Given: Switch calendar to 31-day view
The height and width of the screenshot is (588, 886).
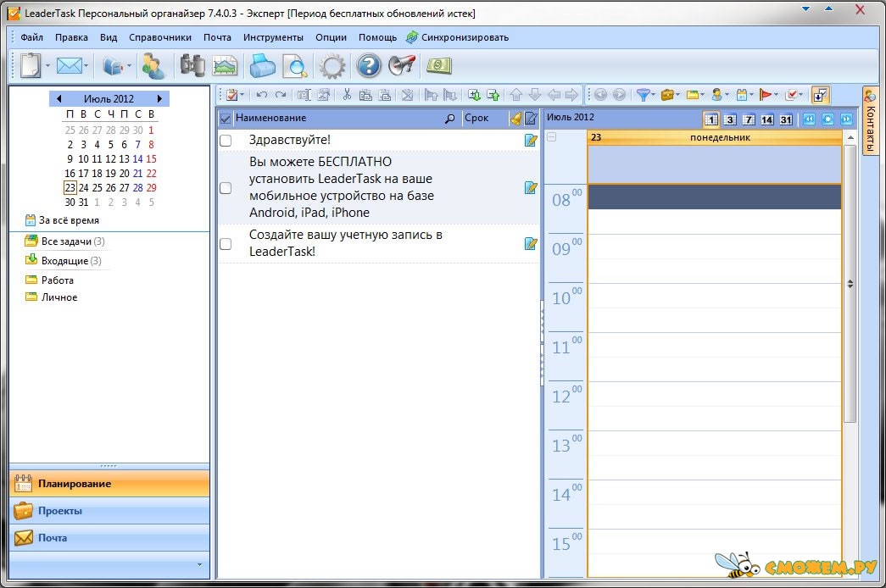Looking at the screenshot, I should [786, 119].
